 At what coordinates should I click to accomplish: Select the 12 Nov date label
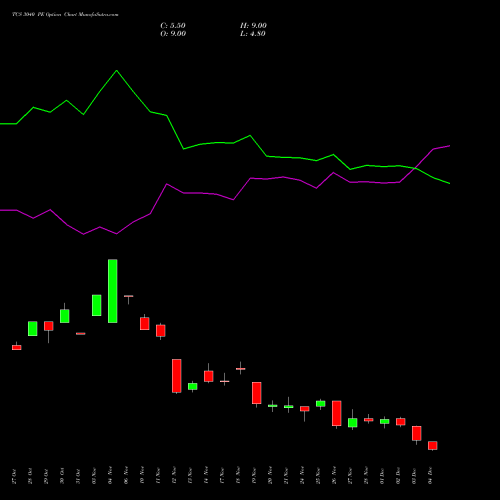point(174,476)
